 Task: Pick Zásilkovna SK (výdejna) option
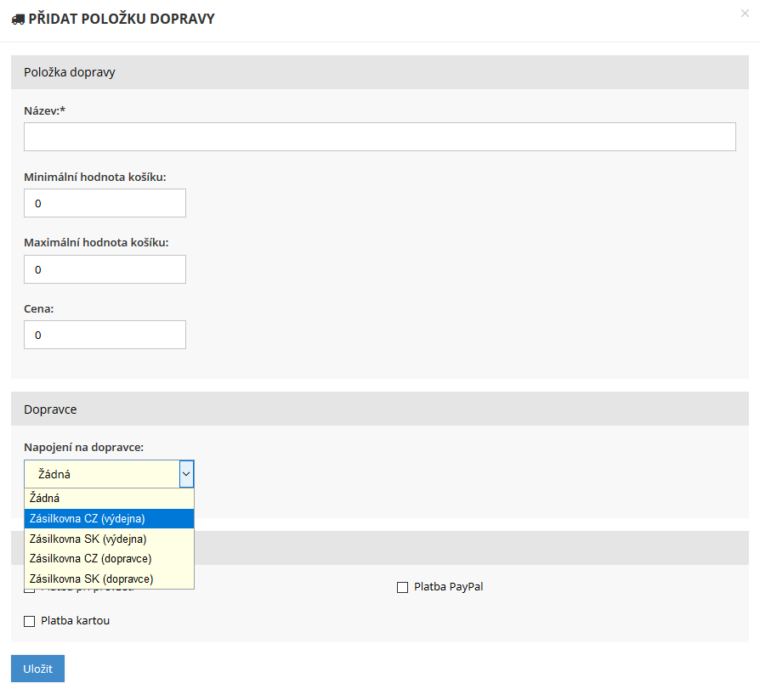click(x=109, y=539)
